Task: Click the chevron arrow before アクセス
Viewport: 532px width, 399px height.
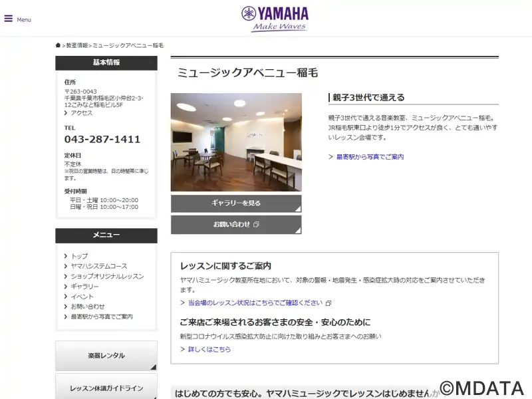Action: (66, 113)
